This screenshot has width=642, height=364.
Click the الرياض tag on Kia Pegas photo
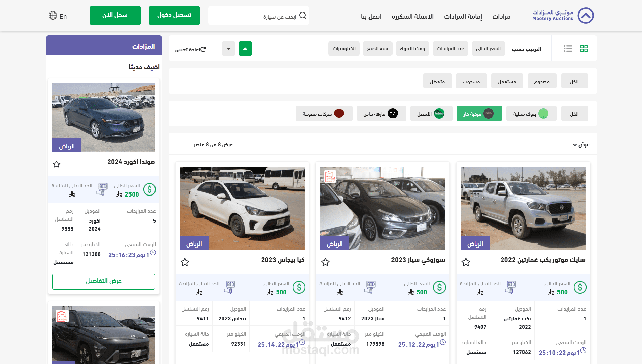194,243
